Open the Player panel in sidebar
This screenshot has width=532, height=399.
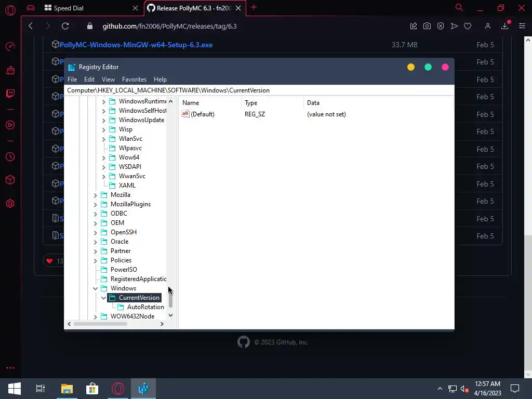click(10, 125)
